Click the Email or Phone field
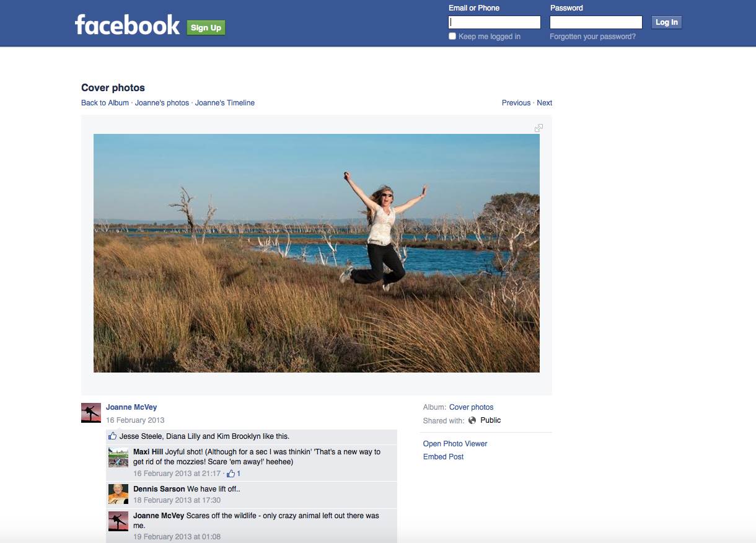This screenshot has width=756, height=543. coord(494,22)
